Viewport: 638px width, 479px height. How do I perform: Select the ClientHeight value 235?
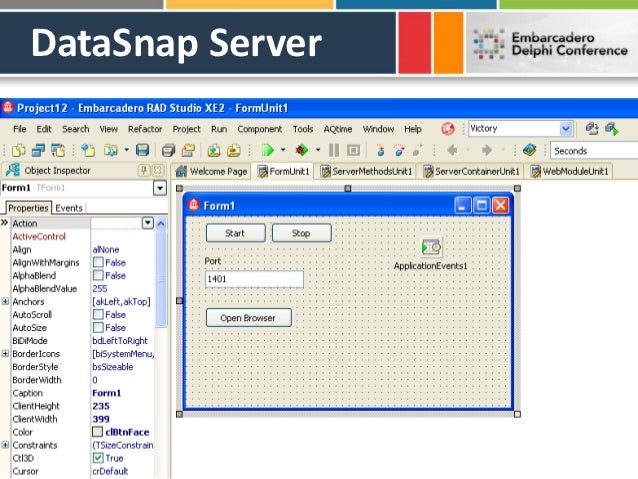pos(101,406)
